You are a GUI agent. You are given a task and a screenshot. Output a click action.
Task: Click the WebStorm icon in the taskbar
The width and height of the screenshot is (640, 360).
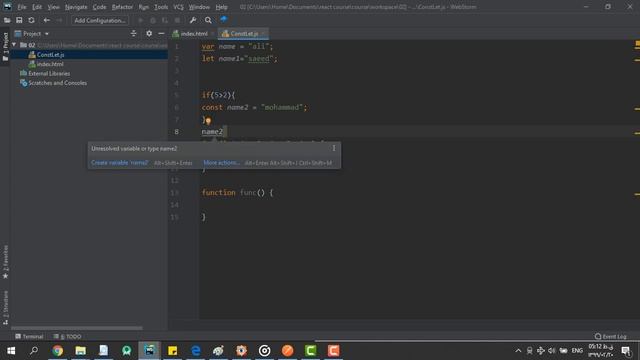149,351
